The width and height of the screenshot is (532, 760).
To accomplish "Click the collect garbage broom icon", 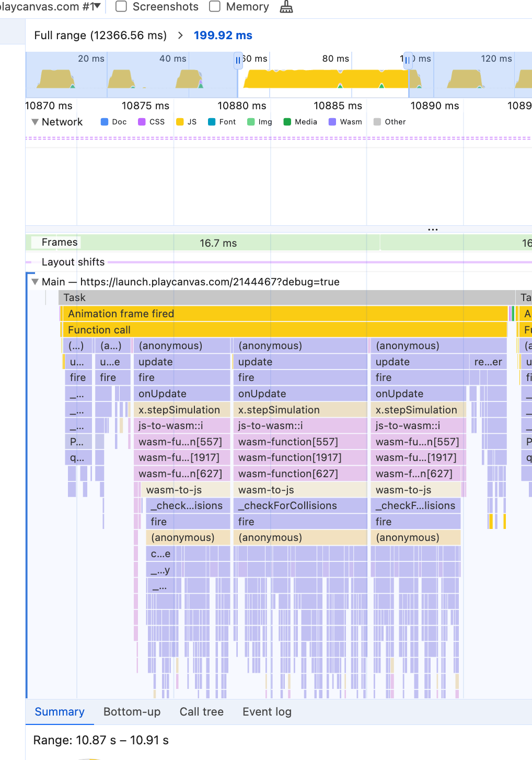I will point(286,7).
